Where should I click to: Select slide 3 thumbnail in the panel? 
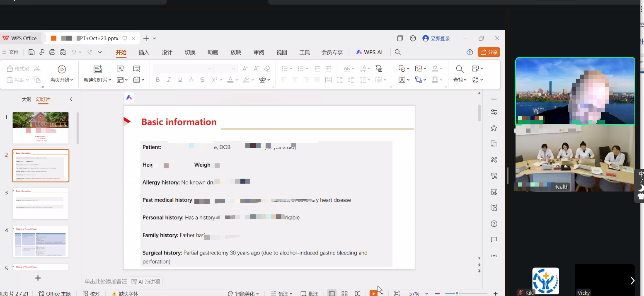[40, 203]
